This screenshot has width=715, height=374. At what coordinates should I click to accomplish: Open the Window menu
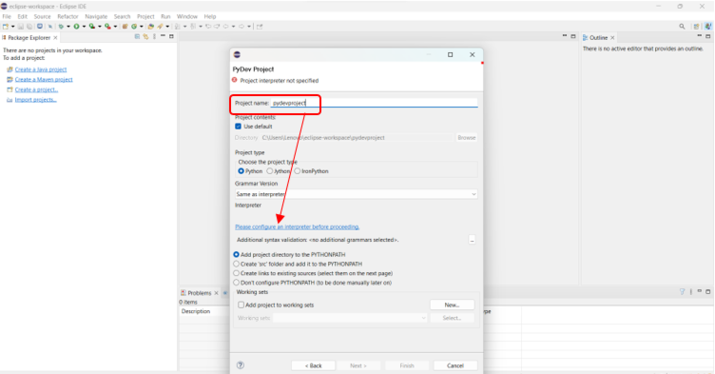click(187, 16)
